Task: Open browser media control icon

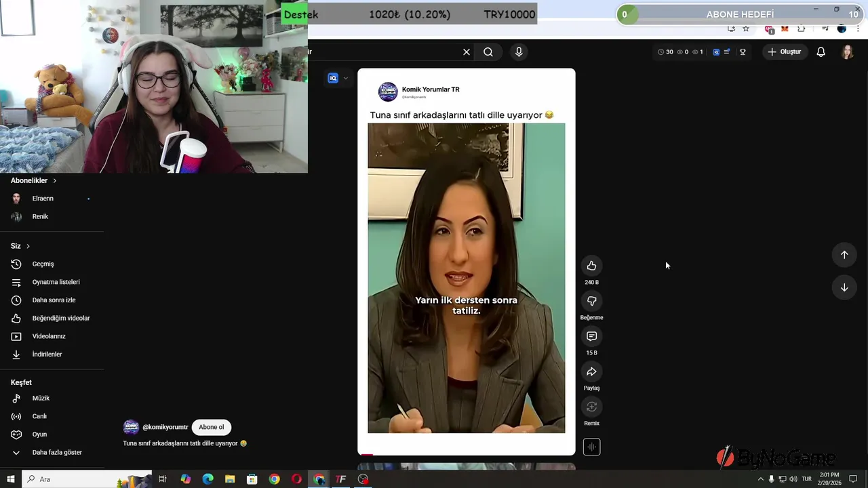Action: (825, 28)
